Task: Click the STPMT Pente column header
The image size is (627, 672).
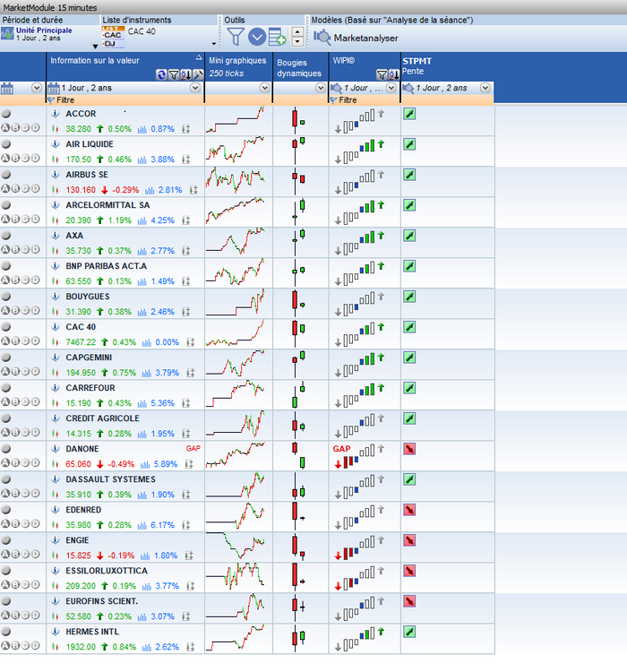Action: tap(447, 66)
